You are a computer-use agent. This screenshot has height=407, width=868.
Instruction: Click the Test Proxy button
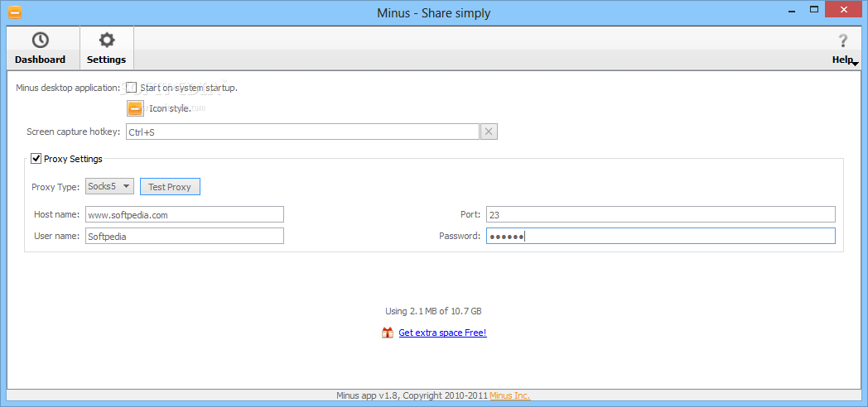tap(170, 187)
